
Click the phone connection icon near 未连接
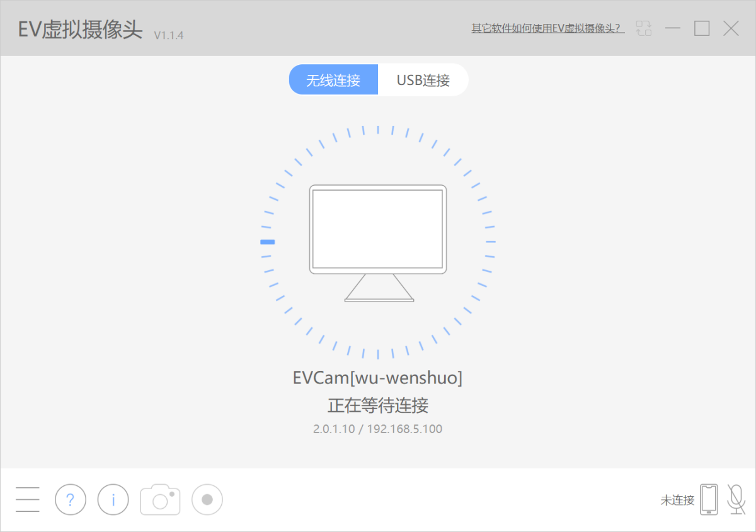[709, 499]
